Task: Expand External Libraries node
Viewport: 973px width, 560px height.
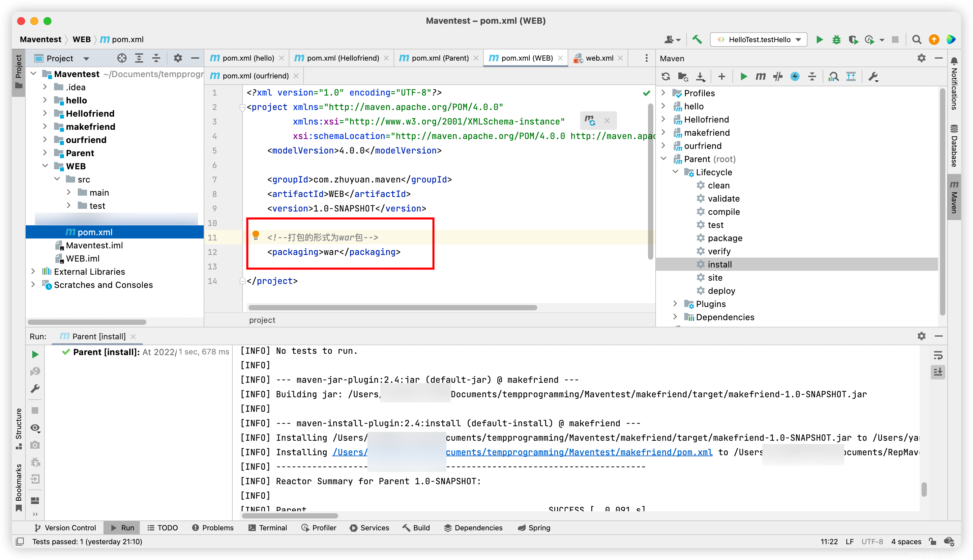Action: 33,271
